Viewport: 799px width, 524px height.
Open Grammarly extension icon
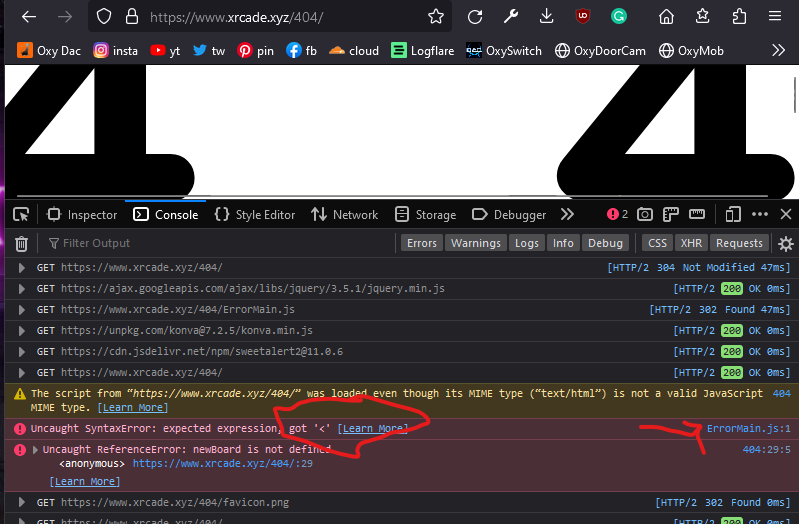(x=619, y=17)
